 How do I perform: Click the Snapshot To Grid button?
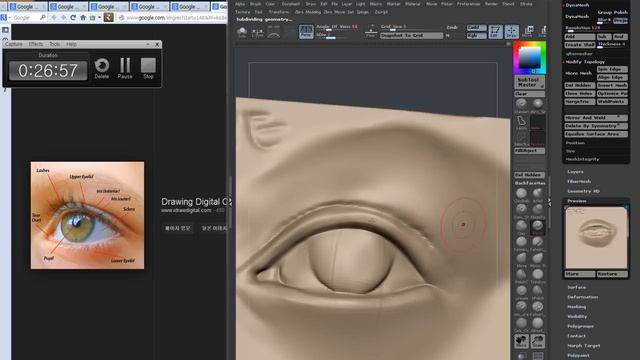(x=411, y=36)
